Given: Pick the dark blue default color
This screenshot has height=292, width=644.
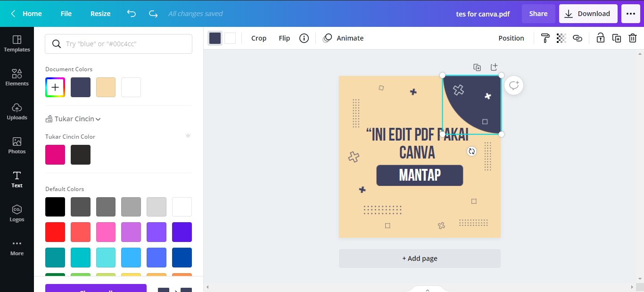Looking at the screenshot, I should (182, 258).
